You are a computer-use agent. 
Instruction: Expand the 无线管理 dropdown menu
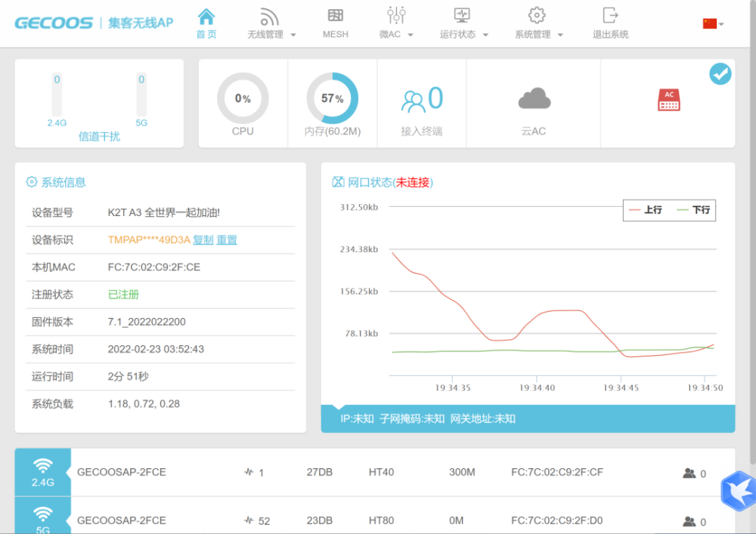coord(271,34)
